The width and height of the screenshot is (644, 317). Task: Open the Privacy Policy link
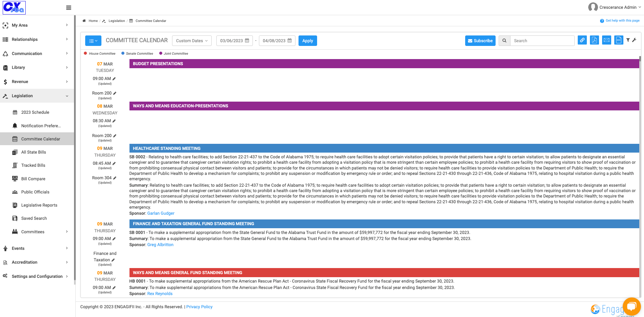(x=199, y=307)
